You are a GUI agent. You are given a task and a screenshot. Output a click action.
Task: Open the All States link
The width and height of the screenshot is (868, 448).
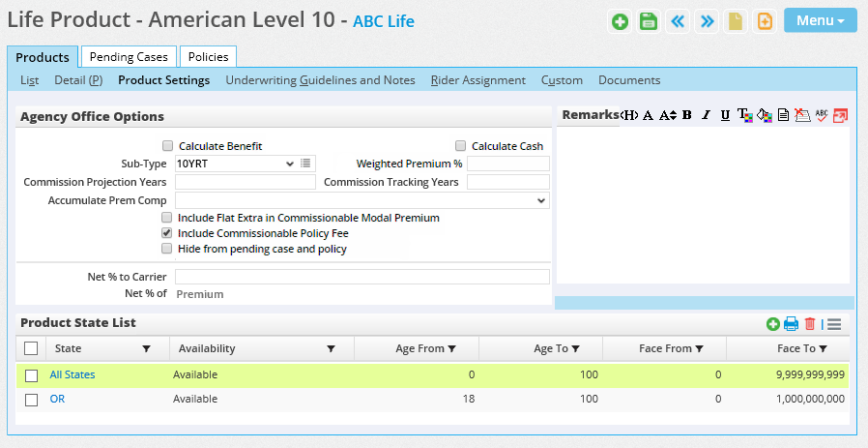click(x=72, y=374)
